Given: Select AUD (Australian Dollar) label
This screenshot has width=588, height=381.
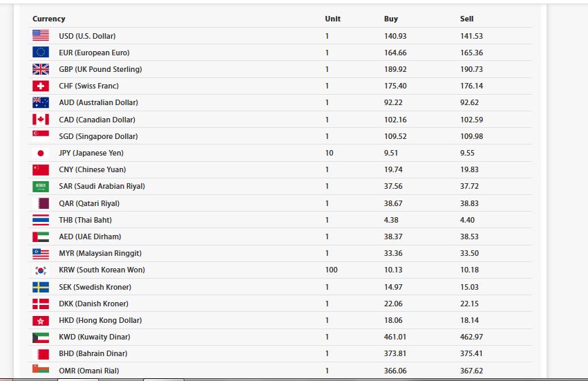Looking at the screenshot, I should [98, 102].
